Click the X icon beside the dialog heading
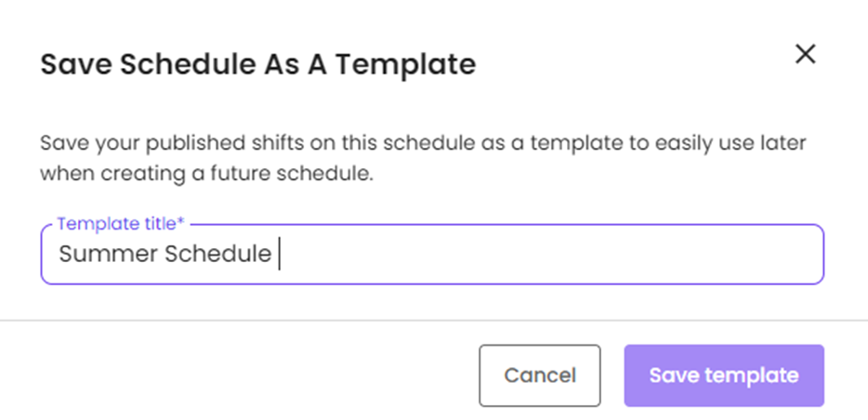 coord(805,55)
